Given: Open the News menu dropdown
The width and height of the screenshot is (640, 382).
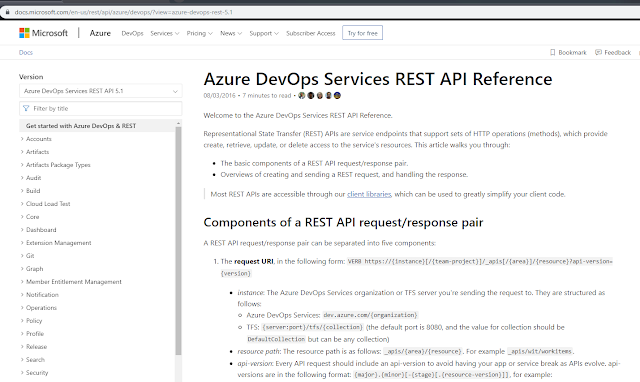Looking at the screenshot, I should (231, 33).
